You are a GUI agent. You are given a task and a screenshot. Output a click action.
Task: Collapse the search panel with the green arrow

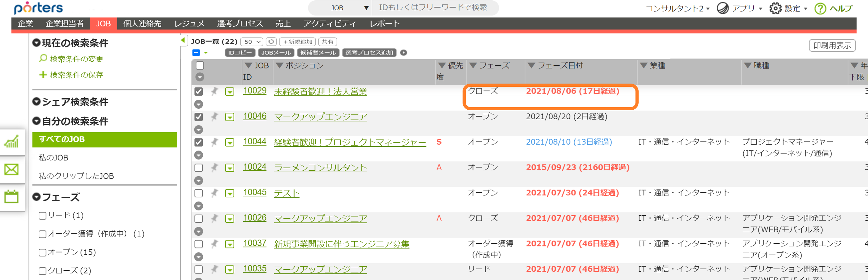point(183,40)
